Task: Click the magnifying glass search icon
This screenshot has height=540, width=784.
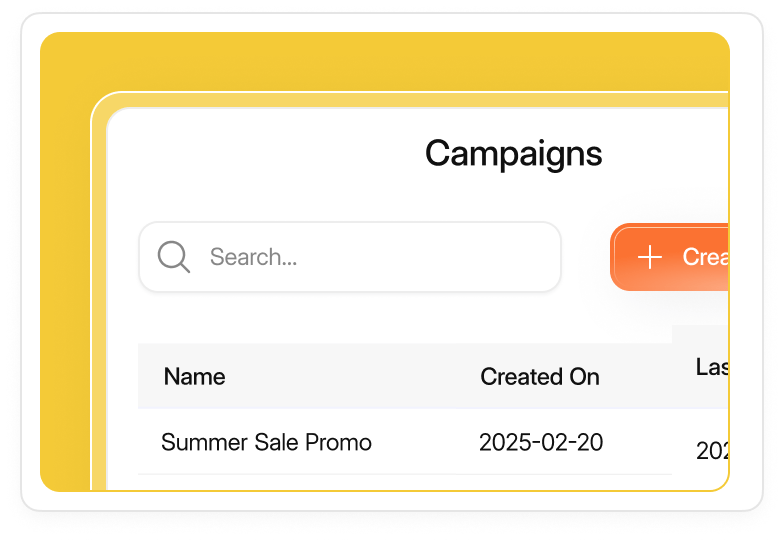Action: pos(174,257)
